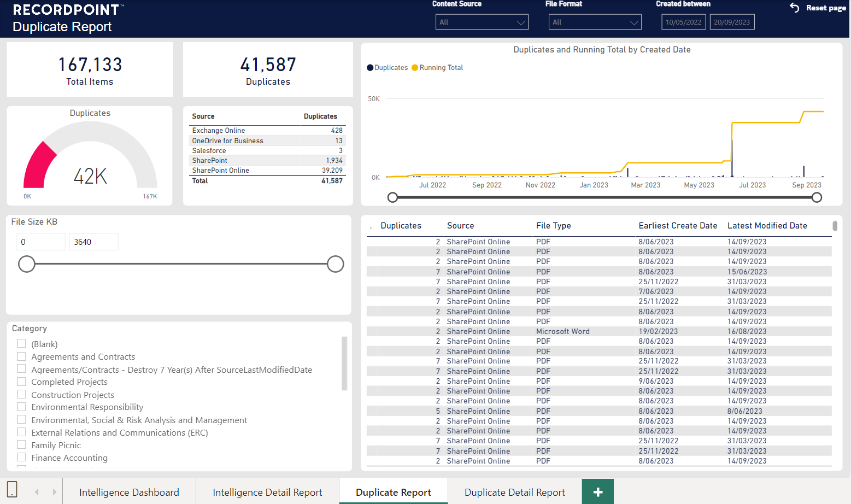The width and height of the screenshot is (851, 504).
Task: Check the Family Picnic category
Action: (22, 444)
